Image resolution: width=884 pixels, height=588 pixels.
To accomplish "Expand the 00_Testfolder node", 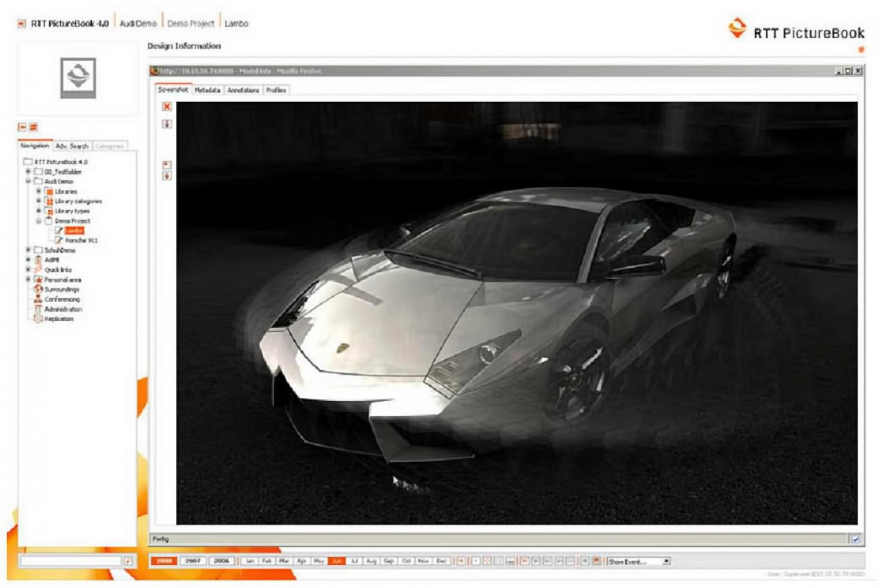I will [x=28, y=172].
